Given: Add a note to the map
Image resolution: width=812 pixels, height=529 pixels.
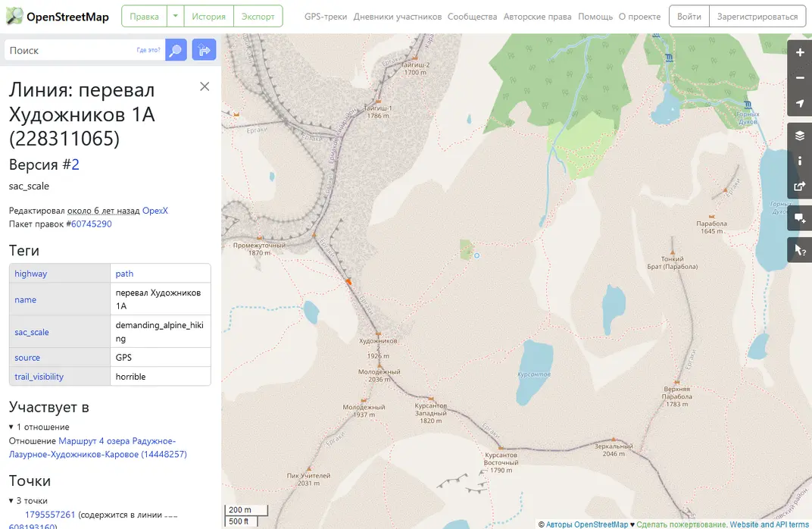Looking at the screenshot, I should click(800, 218).
